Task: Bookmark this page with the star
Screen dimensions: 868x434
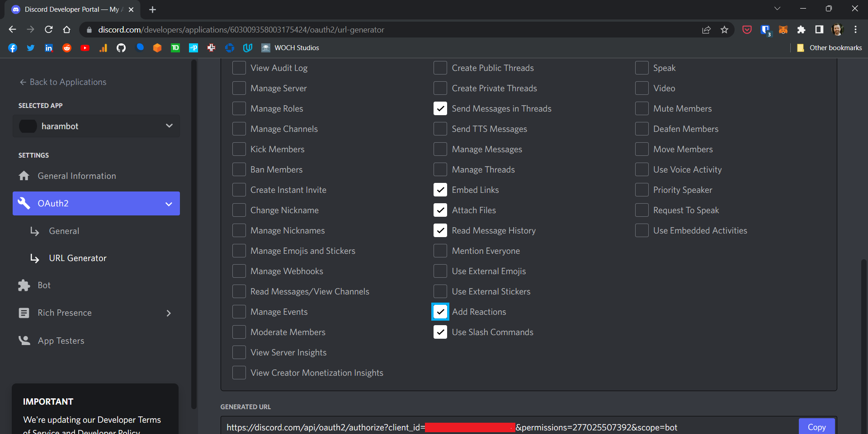Action: click(725, 30)
